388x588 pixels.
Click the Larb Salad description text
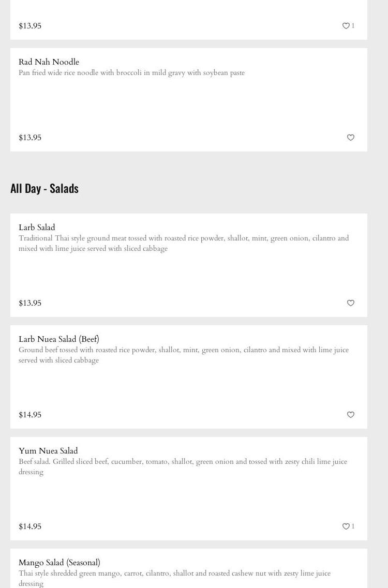pos(184,244)
